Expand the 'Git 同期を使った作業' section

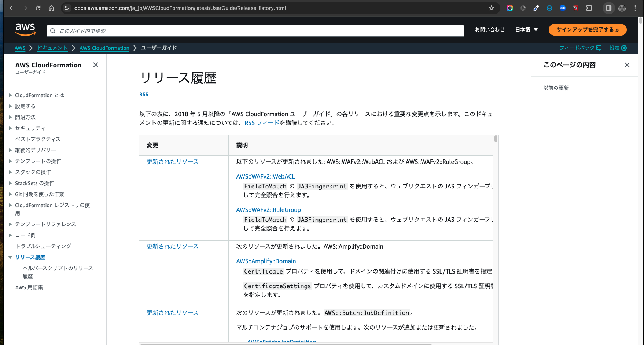[x=10, y=194]
